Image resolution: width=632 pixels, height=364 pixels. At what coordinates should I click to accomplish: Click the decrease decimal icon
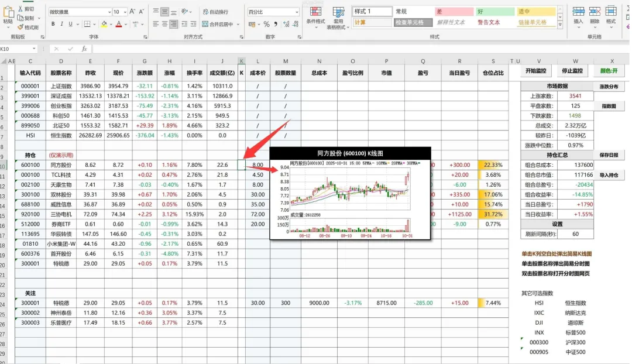[296, 25]
